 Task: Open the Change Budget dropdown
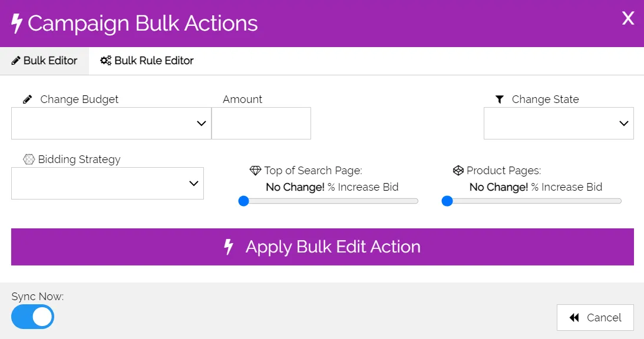111,123
